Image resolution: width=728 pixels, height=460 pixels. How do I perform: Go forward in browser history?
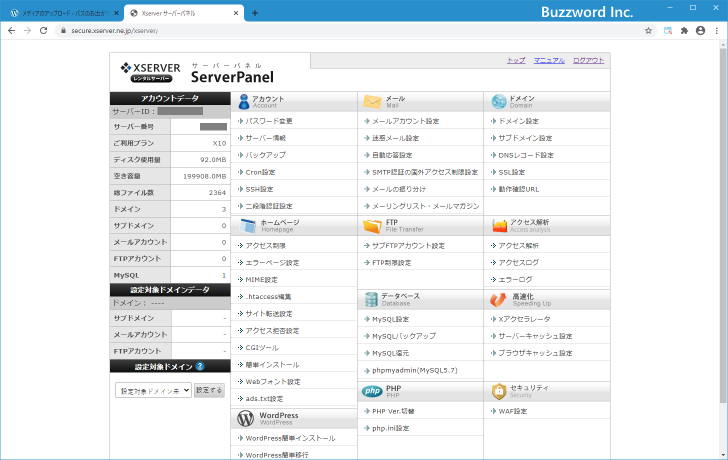coord(27,31)
